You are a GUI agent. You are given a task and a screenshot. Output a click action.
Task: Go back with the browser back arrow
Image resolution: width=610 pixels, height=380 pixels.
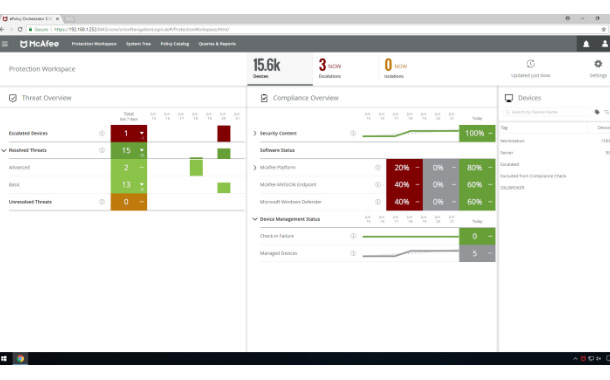click(x=2, y=29)
